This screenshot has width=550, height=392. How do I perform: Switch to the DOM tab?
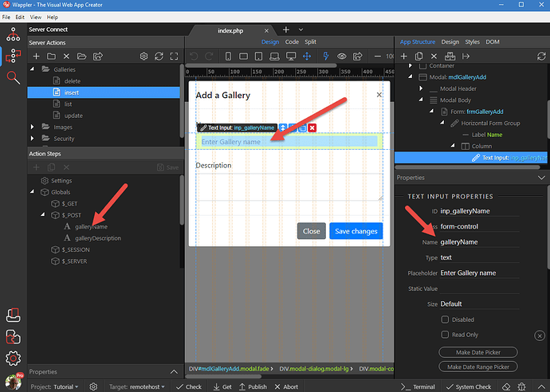[x=493, y=41]
